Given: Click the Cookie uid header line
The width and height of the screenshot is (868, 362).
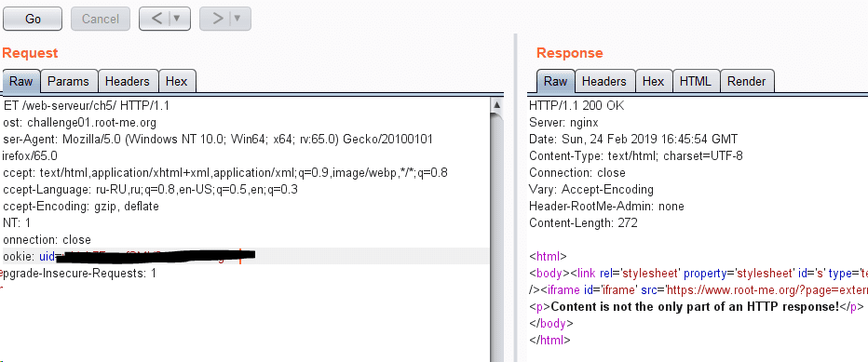Looking at the screenshot, I should click(x=245, y=256).
